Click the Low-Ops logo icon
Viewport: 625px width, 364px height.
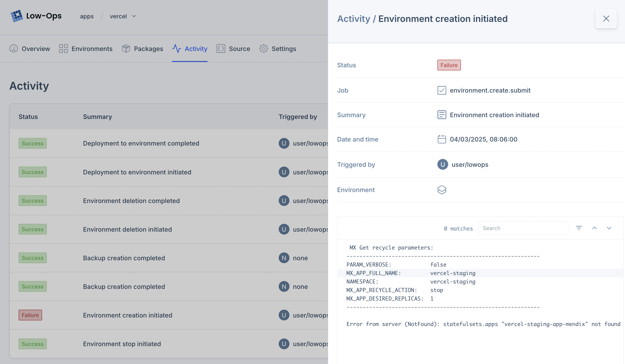(x=17, y=16)
